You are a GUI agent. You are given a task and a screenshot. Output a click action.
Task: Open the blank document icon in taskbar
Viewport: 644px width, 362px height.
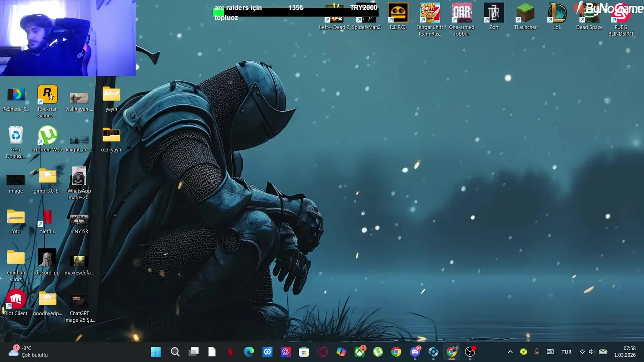(x=212, y=352)
